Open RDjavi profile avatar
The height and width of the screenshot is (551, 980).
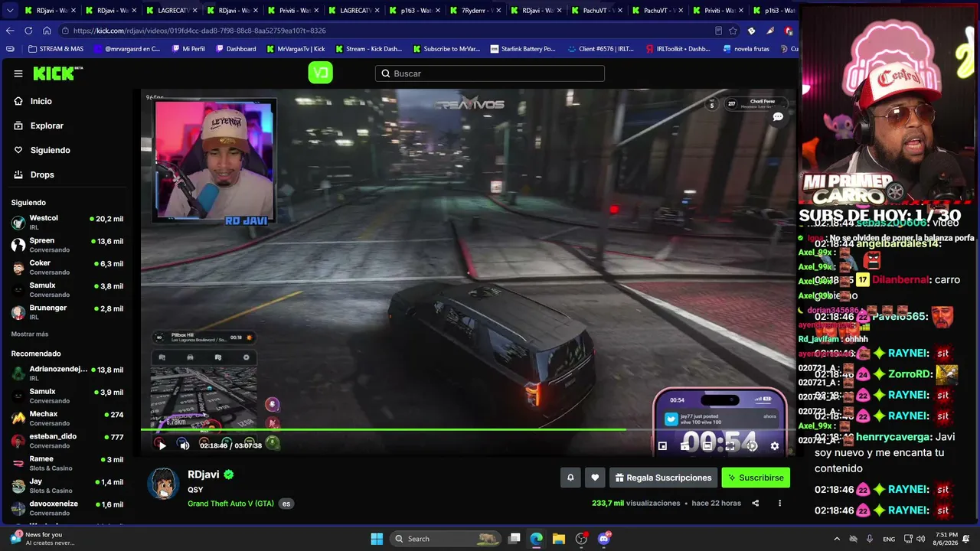(163, 483)
